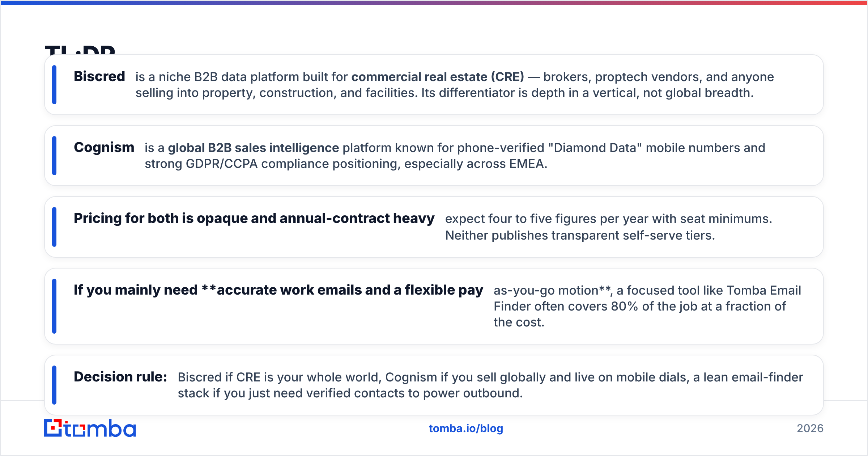868x456 pixels.
Task: Click the Tomba logo icon
Action: (x=53, y=428)
